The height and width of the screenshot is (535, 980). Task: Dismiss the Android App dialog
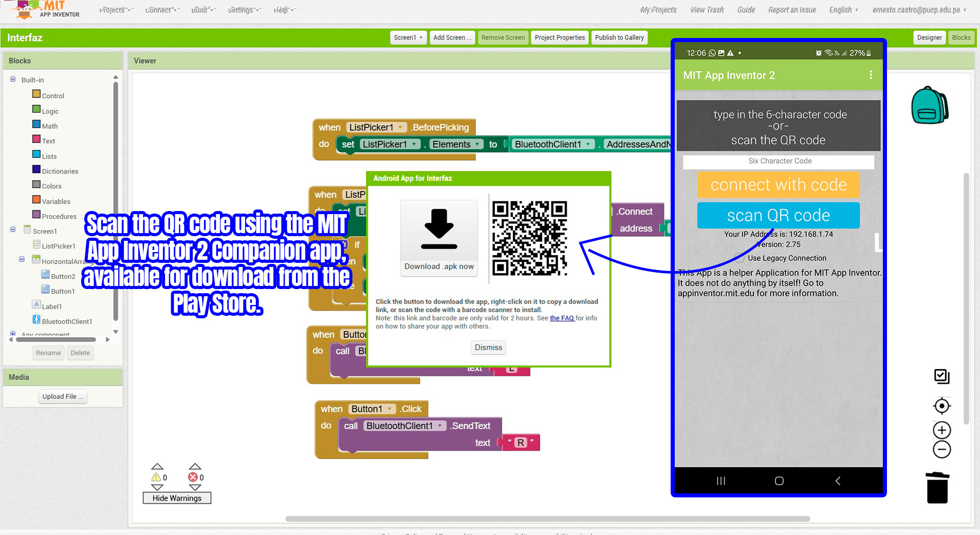[x=488, y=347]
